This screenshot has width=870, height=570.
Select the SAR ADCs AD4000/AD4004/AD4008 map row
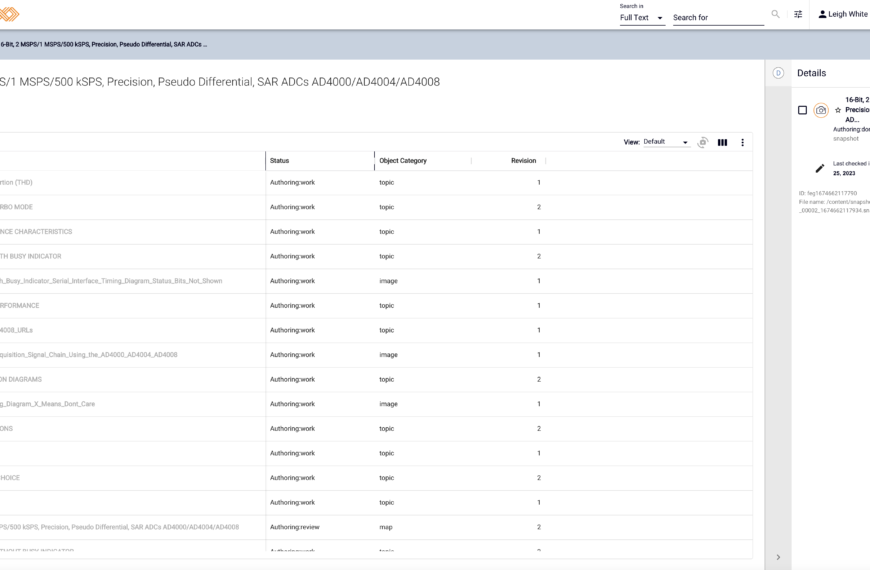tap(376, 527)
